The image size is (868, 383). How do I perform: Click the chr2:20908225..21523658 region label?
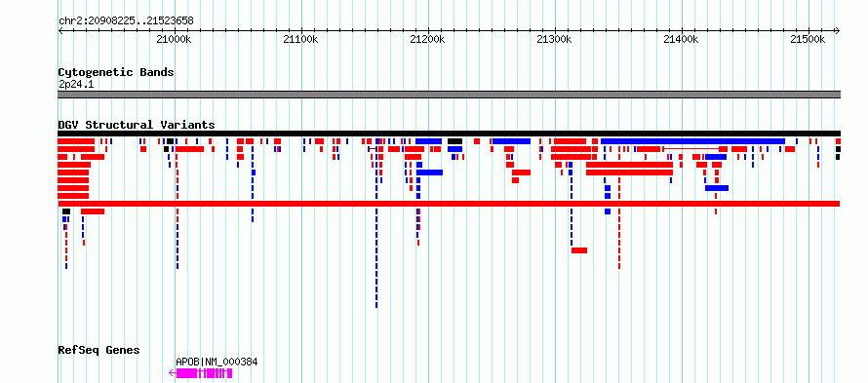click(126, 21)
